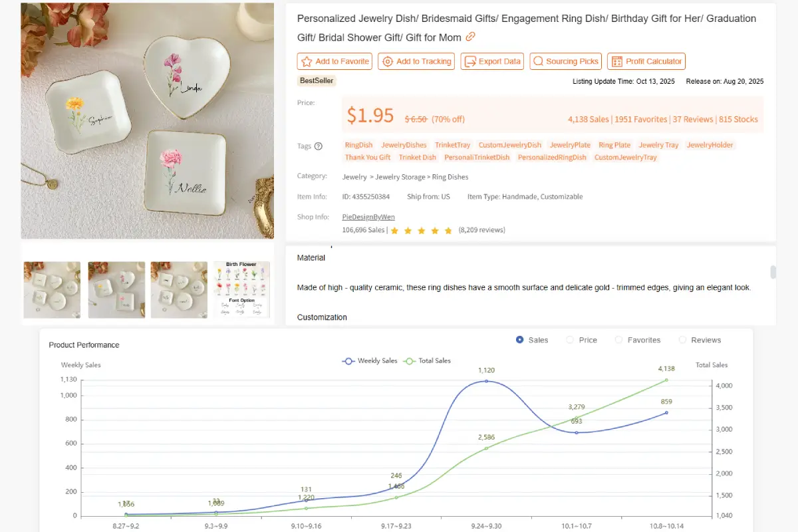Select the Reviews radio button
Image resolution: width=798 pixels, height=532 pixels.
682,340
